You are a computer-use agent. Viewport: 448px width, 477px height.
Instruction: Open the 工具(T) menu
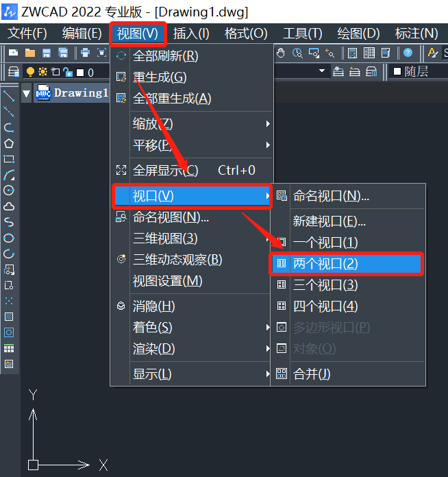click(x=303, y=33)
